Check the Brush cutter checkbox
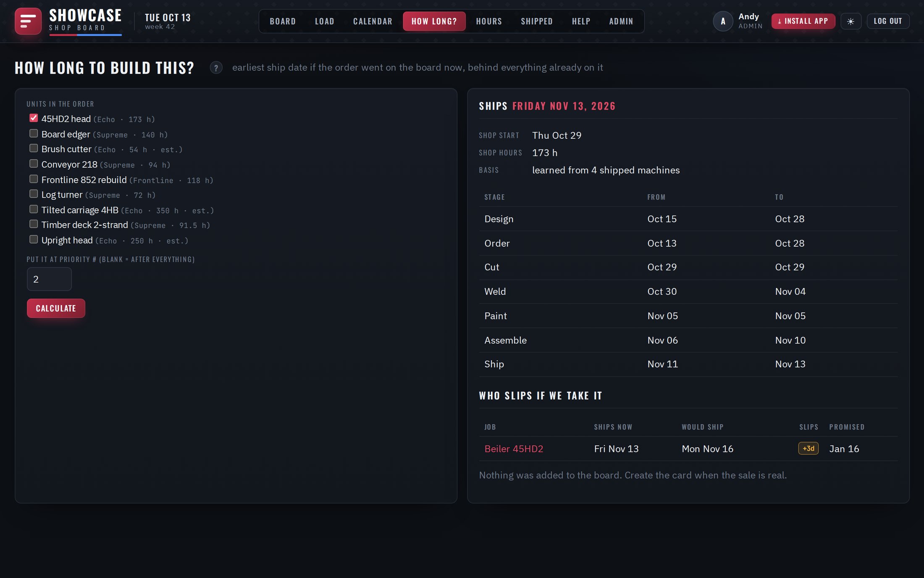This screenshot has height=578, width=924. (34, 148)
